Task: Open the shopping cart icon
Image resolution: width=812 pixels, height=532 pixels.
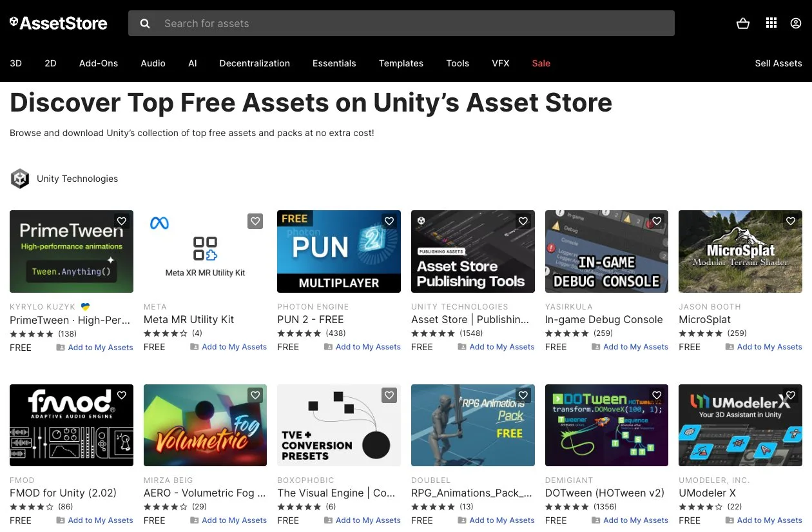Action: point(743,23)
